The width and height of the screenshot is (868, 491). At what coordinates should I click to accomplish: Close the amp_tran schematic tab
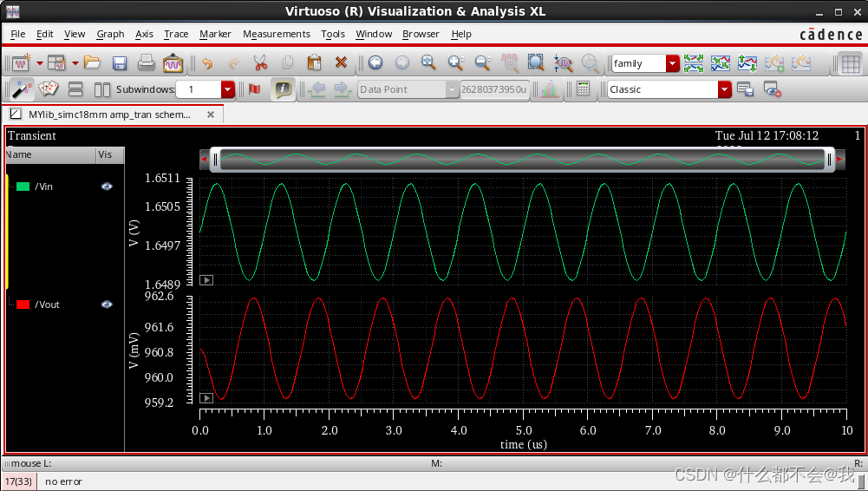[211, 115]
